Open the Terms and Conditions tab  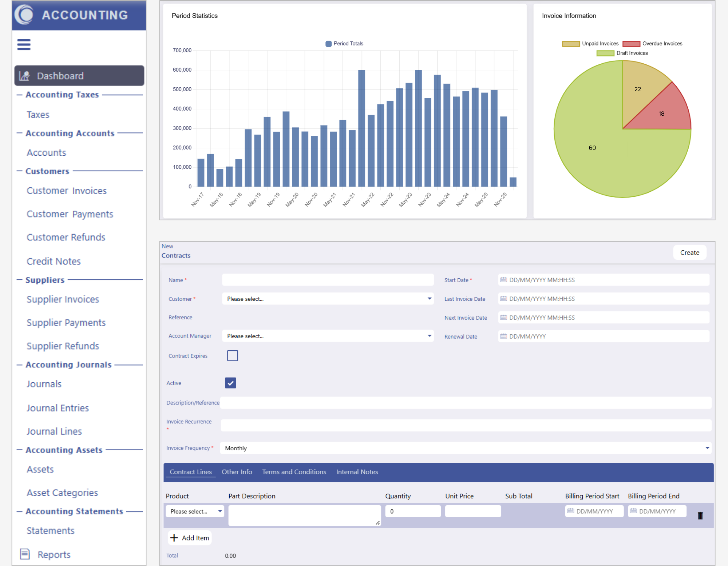294,472
